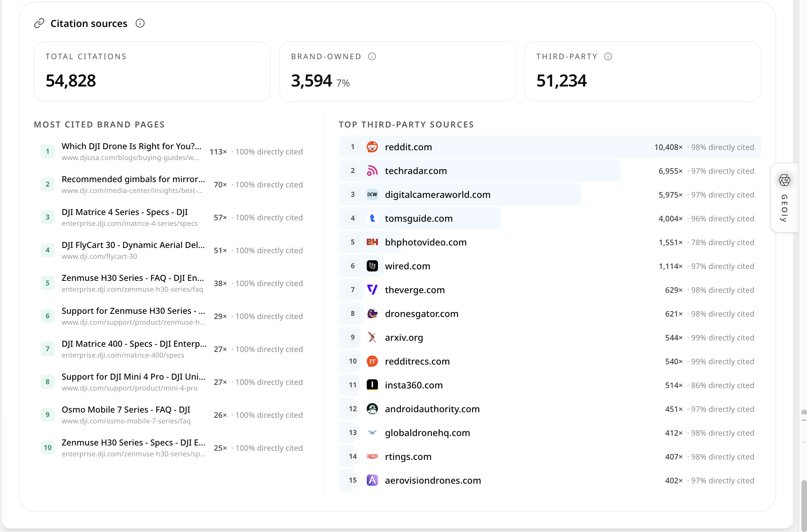Select the tomsguide.com source name
The height and width of the screenshot is (532, 807).
coord(419,219)
